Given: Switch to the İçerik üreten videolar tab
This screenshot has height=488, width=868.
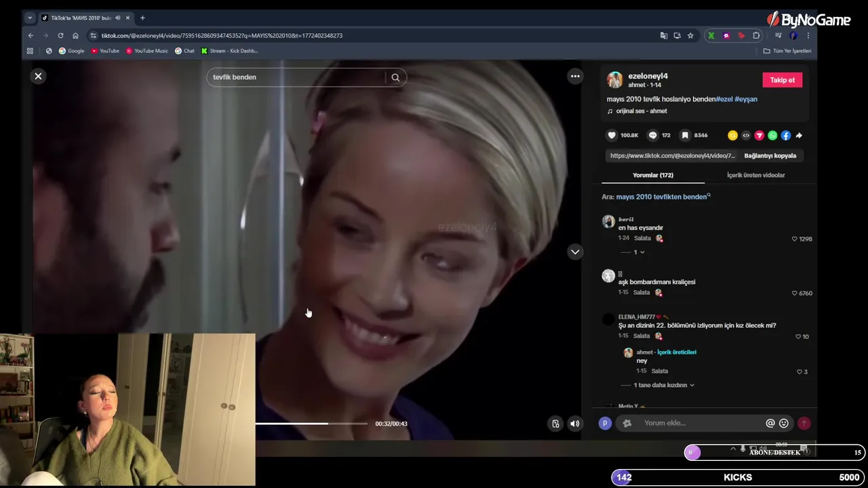Looking at the screenshot, I should [755, 175].
